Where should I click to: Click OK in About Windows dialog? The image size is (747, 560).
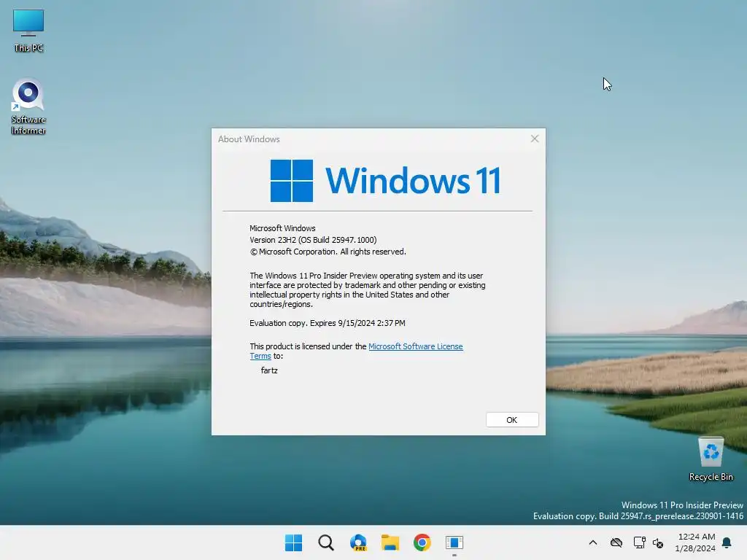[x=512, y=420]
